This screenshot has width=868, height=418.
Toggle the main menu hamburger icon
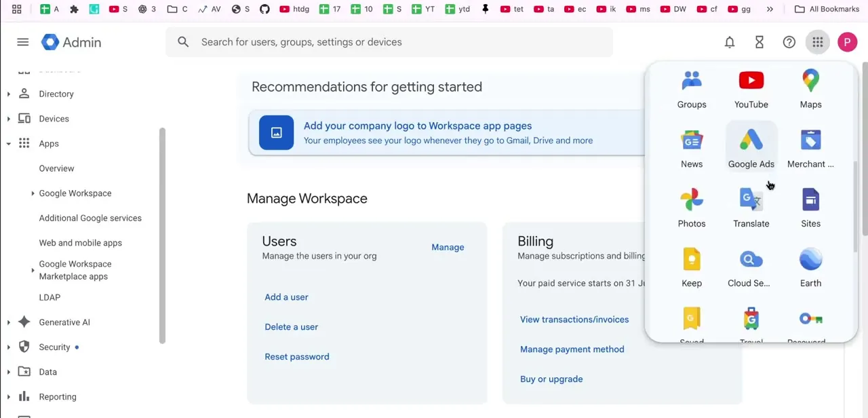[23, 42]
